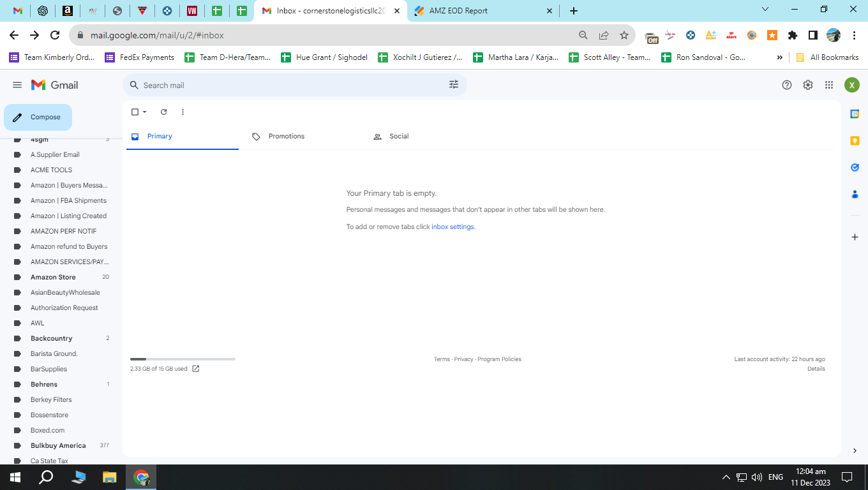Viewport: 868px width, 490px height.
Task: Show hidden bookmarks with the chevron
Action: click(779, 57)
